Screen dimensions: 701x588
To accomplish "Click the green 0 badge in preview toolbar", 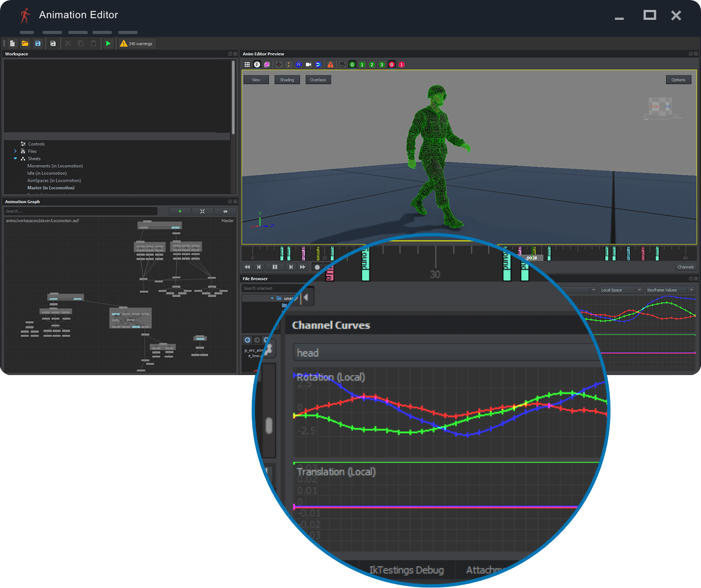I will (352, 64).
